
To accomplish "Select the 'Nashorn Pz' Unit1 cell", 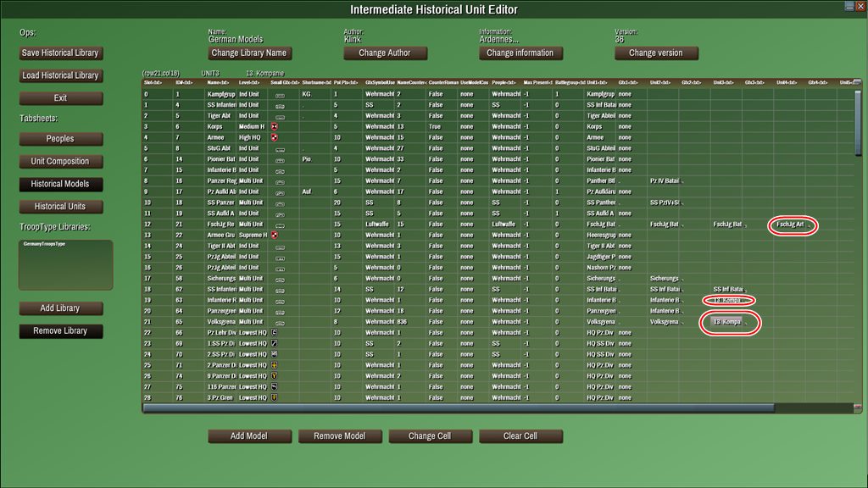I will tap(601, 268).
